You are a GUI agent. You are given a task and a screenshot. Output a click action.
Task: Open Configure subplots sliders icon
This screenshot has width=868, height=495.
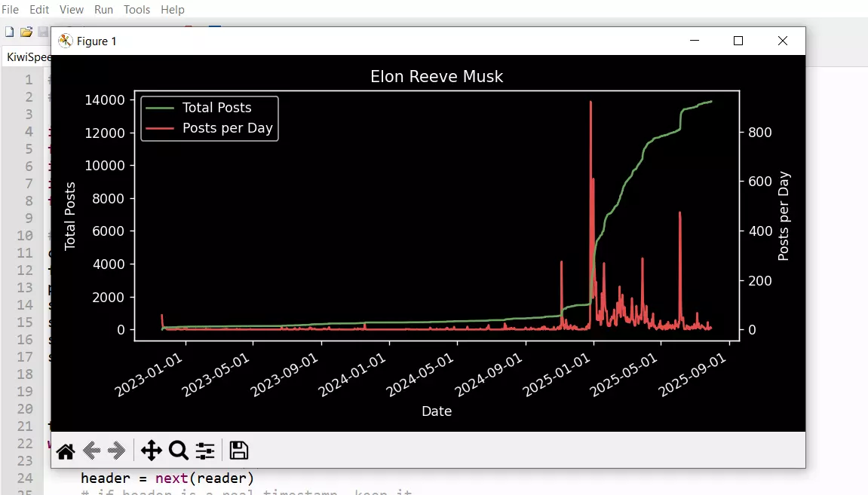[x=205, y=451]
